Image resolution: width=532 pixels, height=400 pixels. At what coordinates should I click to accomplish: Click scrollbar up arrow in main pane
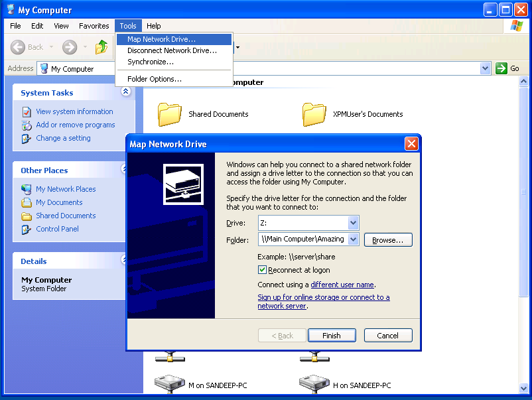coord(523,82)
